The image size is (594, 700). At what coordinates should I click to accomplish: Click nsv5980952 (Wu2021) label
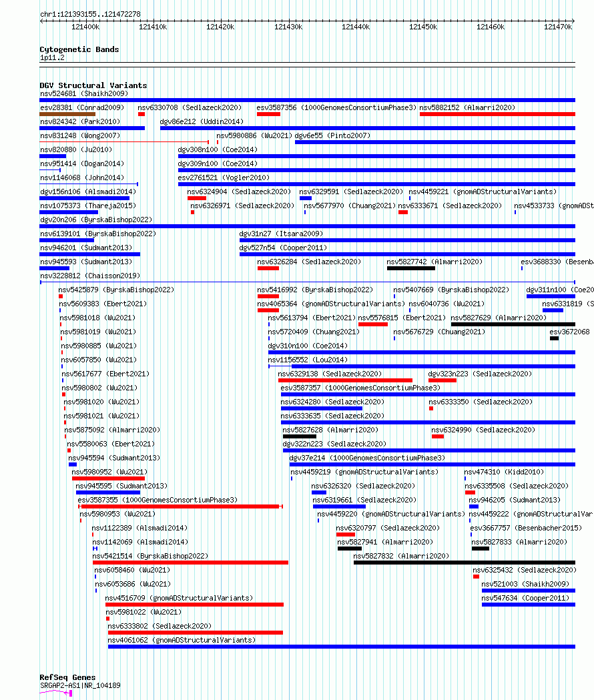pyautogui.click(x=109, y=472)
